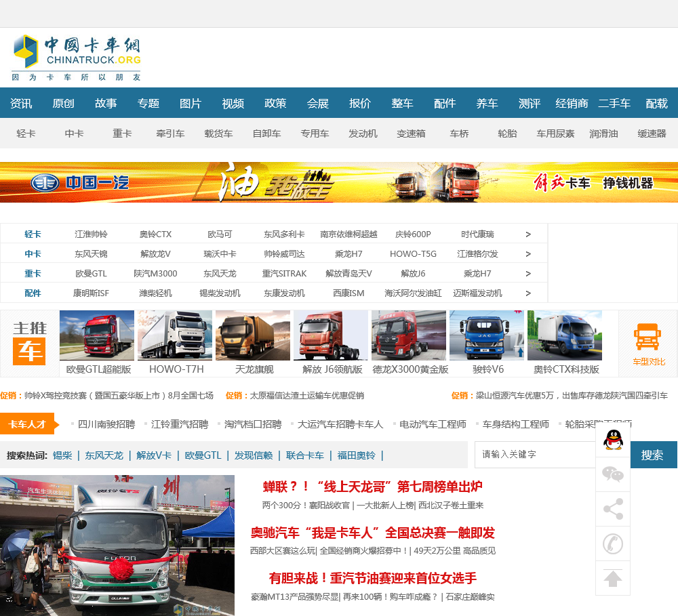Open the 德龙X3000黄金版 truck thumbnail
The width and height of the screenshot is (678, 616).
point(409,335)
